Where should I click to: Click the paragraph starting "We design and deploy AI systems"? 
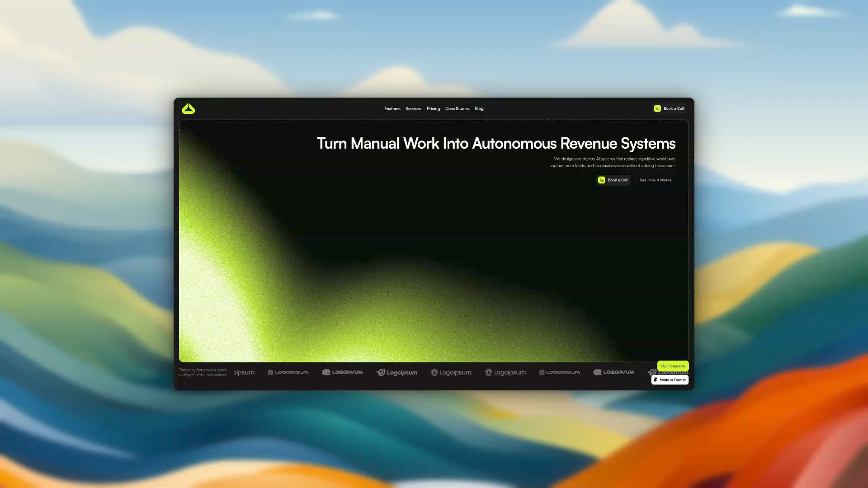click(613, 162)
